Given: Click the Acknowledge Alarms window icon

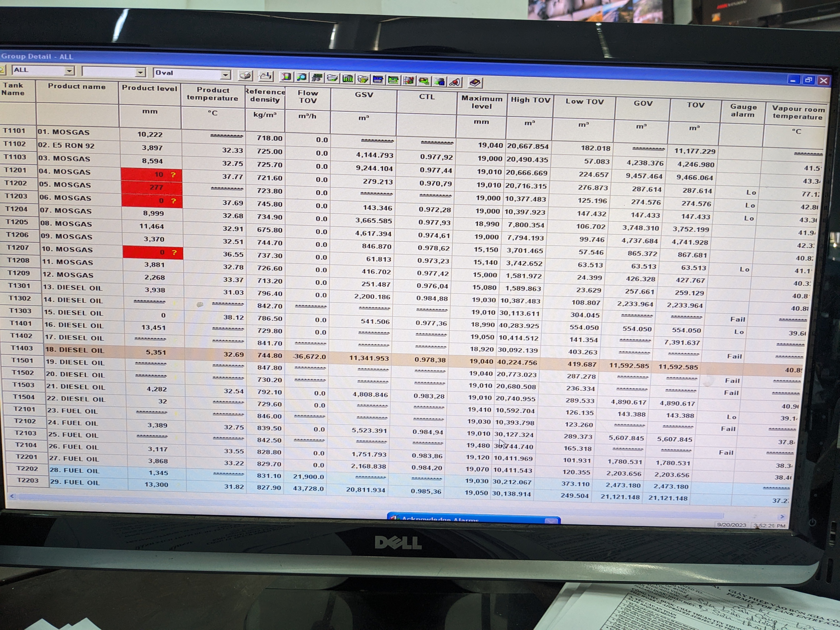Looking at the screenshot, I should point(395,518).
